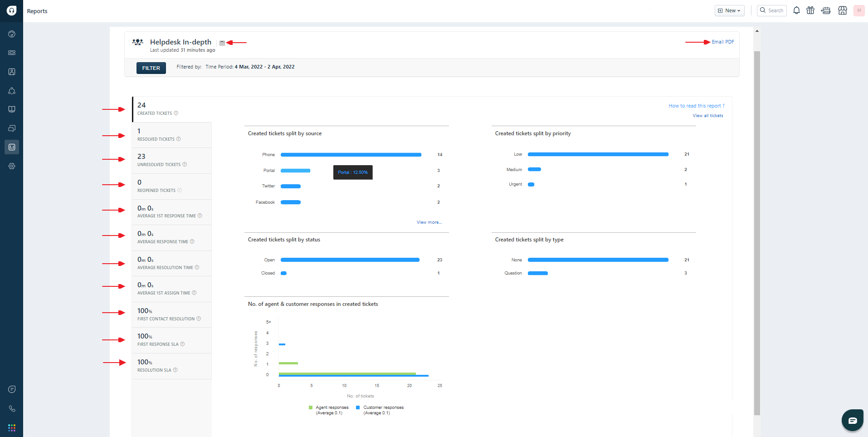Click the Urgent priority bar
Viewport: 868px width, 437px height.
[531, 185]
